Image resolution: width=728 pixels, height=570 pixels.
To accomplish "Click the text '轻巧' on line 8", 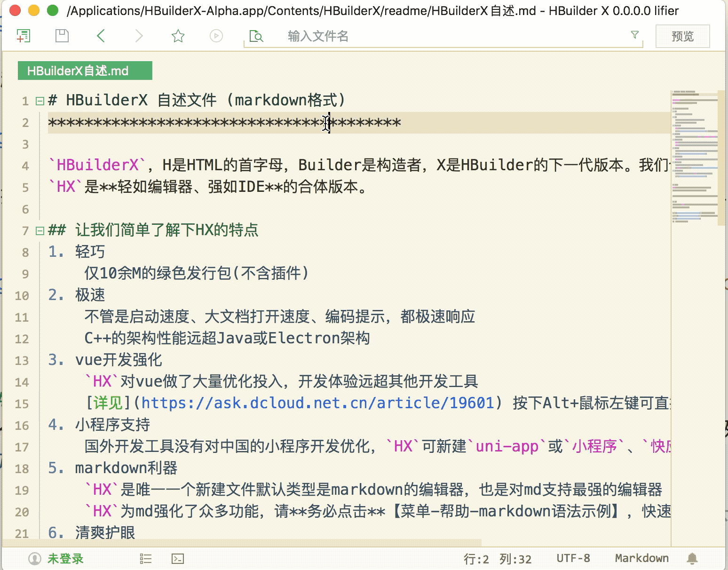I will [90, 252].
